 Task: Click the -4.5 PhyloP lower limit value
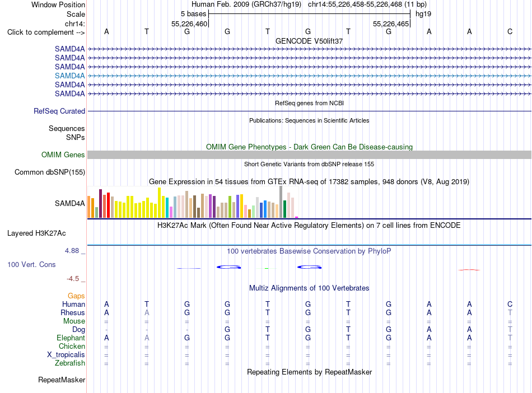pyautogui.click(x=73, y=279)
